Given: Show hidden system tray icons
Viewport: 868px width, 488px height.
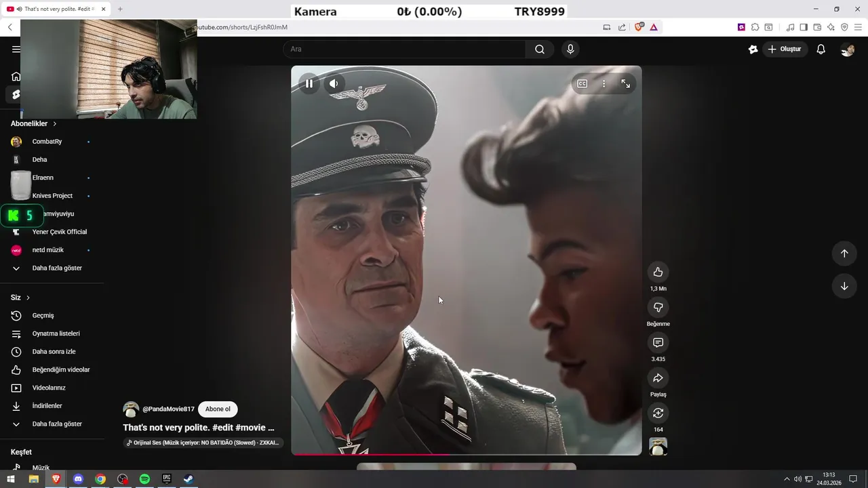Looking at the screenshot, I should point(787,479).
